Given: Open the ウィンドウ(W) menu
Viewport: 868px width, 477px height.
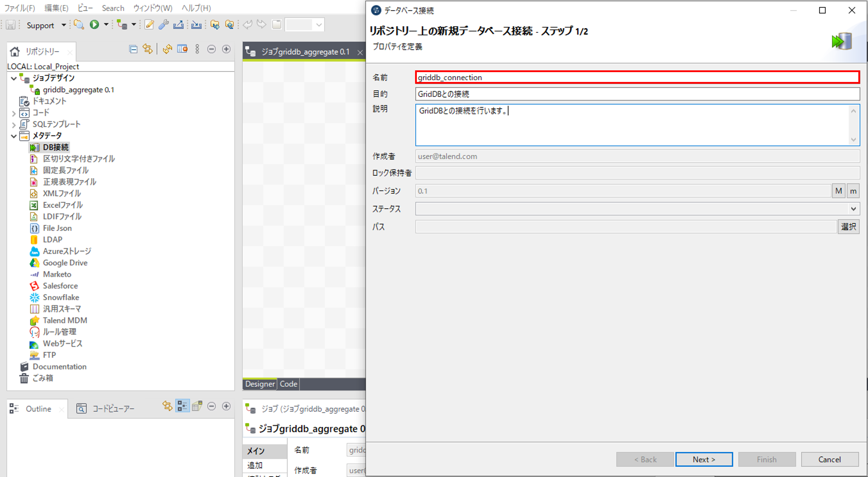Looking at the screenshot, I should (x=153, y=8).
